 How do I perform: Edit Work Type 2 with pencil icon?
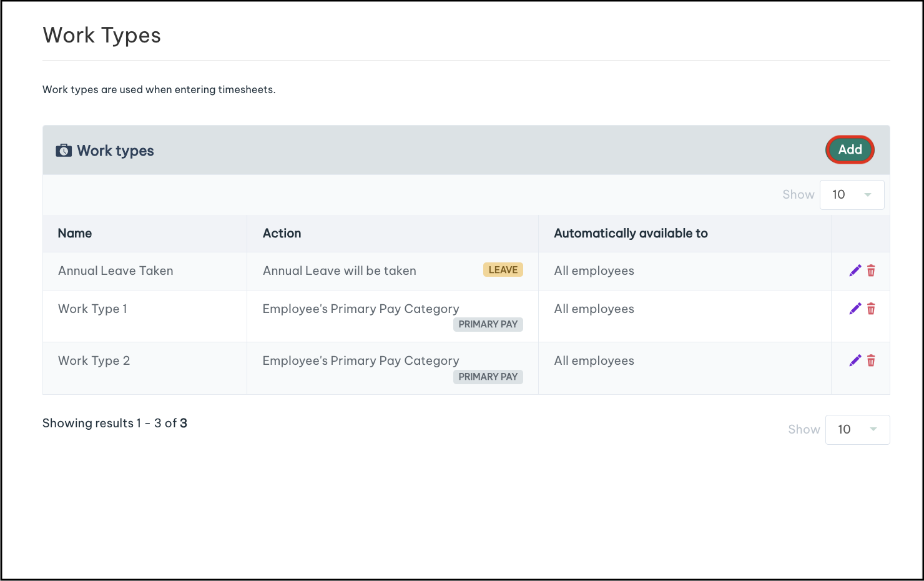click(855, 360)
